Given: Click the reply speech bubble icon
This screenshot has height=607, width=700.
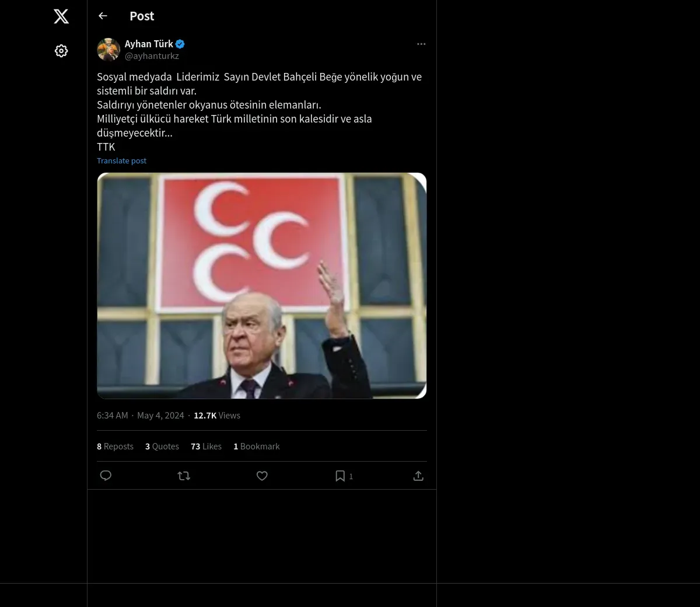Looking at the screenshot, I should (x=106, y=476).
